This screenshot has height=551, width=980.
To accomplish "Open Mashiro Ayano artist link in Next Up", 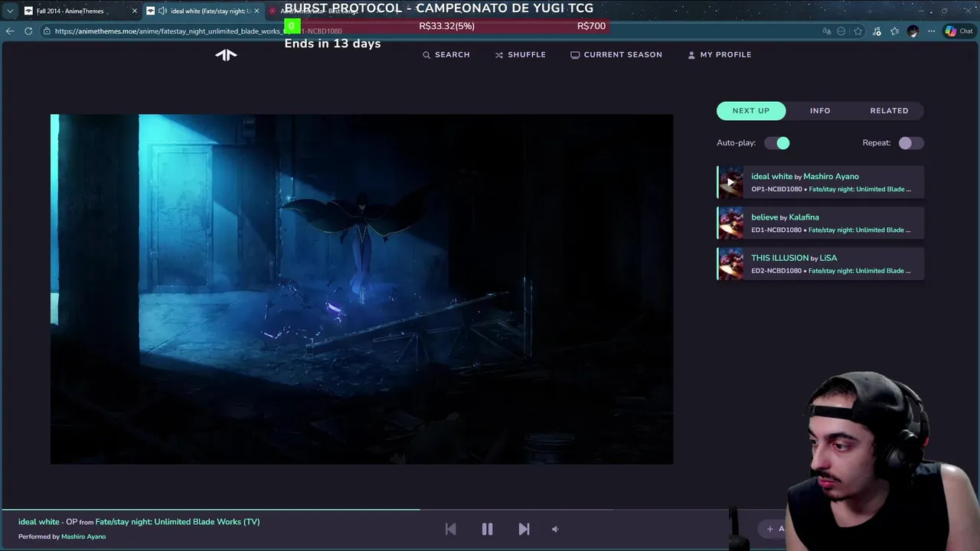I will pyautogui.click(x=831, y=176).
